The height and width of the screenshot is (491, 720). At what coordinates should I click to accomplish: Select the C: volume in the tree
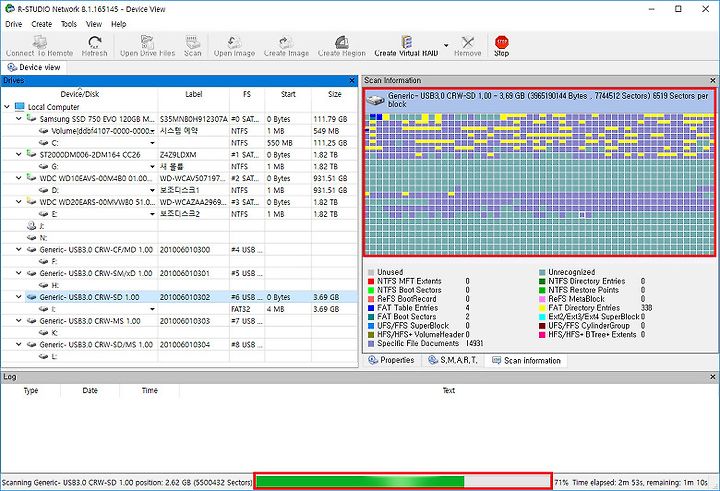(x=55, y=143)
